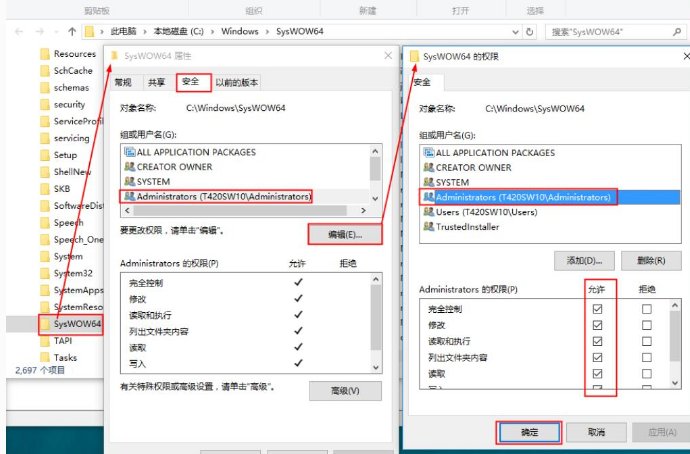Click the SKB folder icon

pos(44,189)
